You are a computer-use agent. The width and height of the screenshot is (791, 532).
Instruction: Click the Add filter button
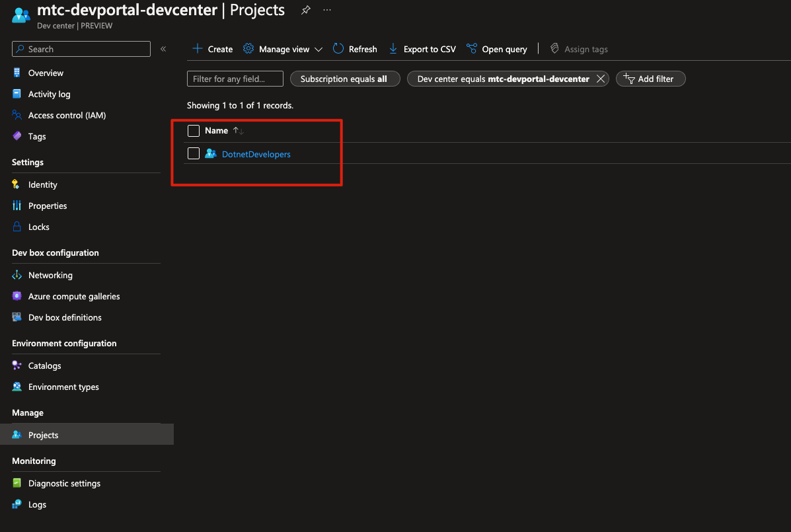pyautogui.click(x=650, y=79)
